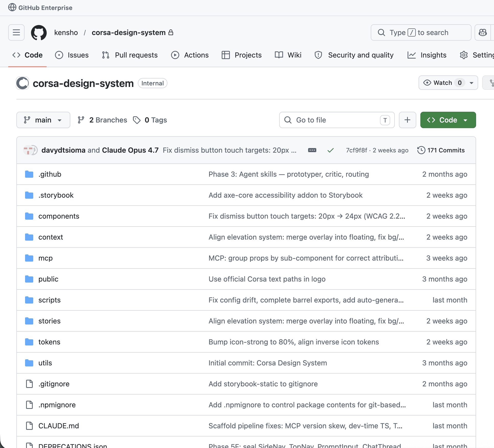Open the tokens folder
Image resolution: width=494 pixels, height=448 pixels.
pos(49,342)
